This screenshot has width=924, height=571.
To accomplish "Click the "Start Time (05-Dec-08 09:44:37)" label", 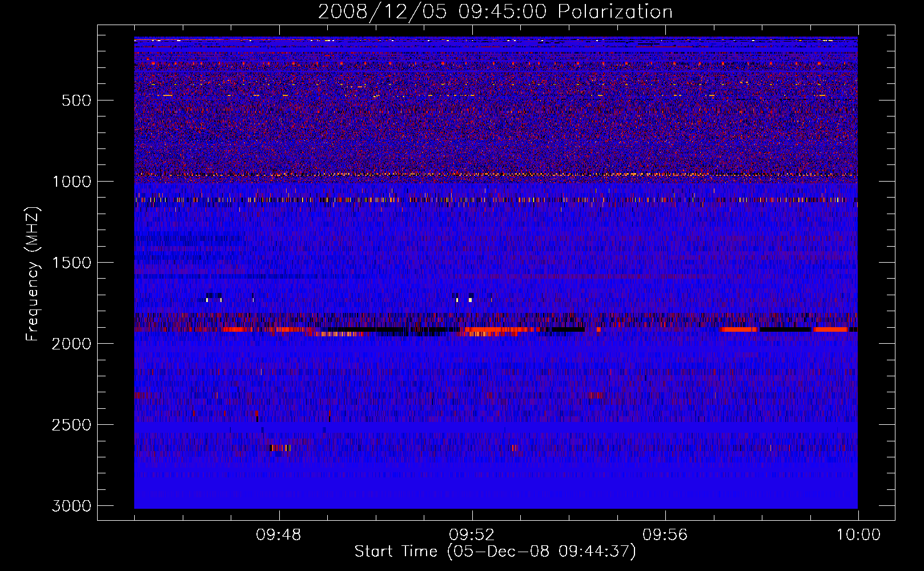I will [x=495, y=552].
